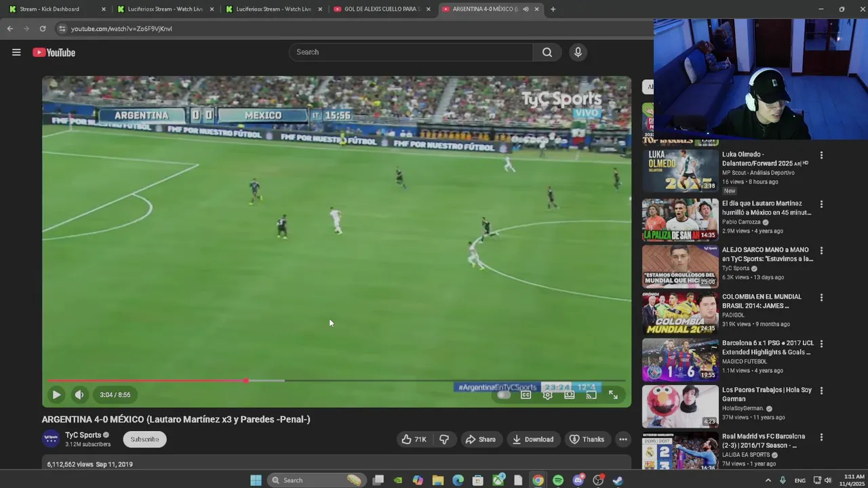Open File Explorer from the taskbar
This screenshot has width=868, height=488.
coord(438,480)
